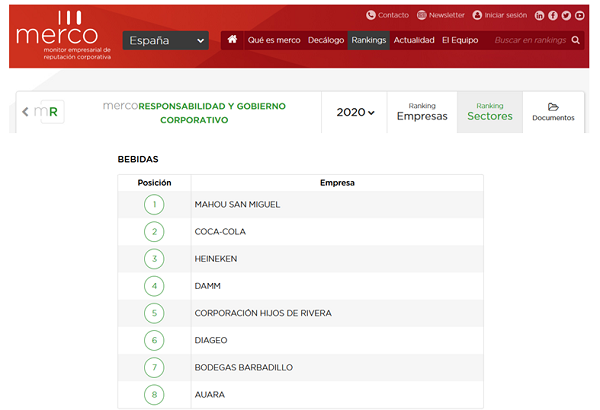600x410 pixels.
Task: Click the Buscar en rankings search field
Action: [x=530, y=40]
